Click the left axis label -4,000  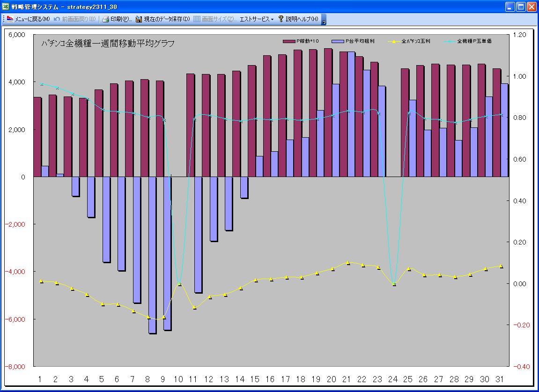(x=15, y=272)
